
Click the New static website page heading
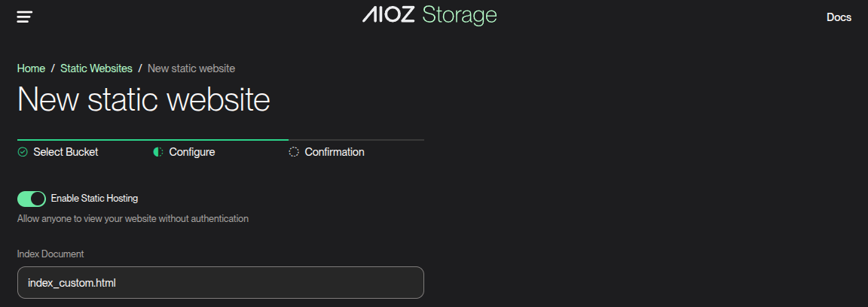[143, 100]
